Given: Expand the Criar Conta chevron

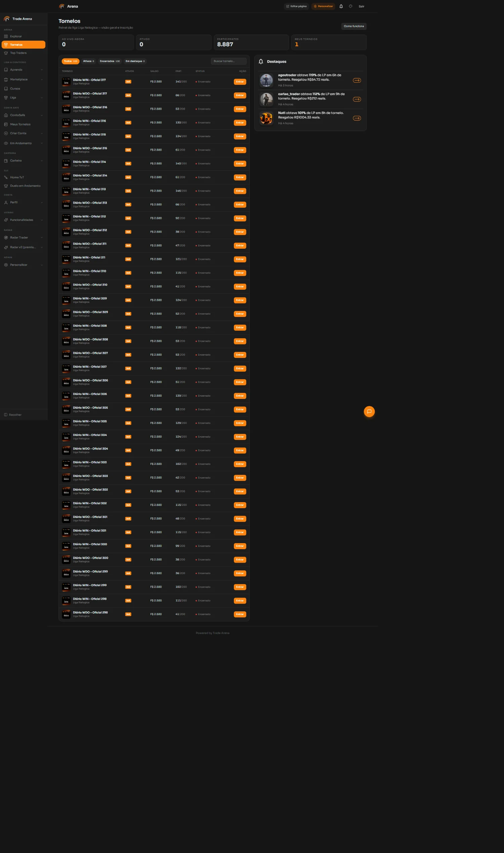Looking at the screenshot, I should pyautogui.click(x=42, y=133).
